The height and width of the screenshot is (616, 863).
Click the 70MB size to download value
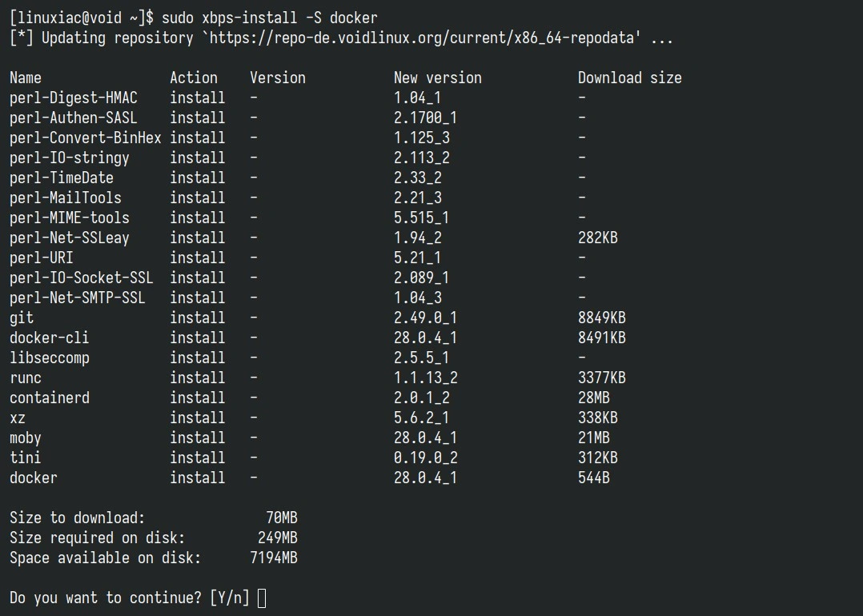coord(282,518)
